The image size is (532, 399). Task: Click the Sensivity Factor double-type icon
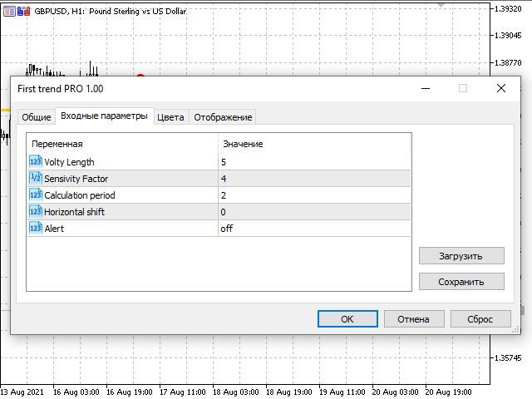tap(36, 178)
